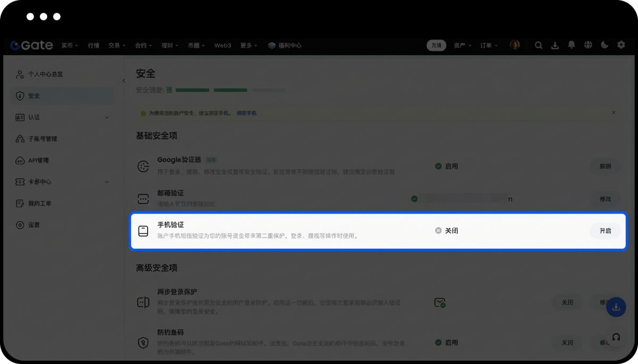The width and height of the screenshot is (638, 364).
Task: Open the 更多 dropdown menu
Action: 249,46
